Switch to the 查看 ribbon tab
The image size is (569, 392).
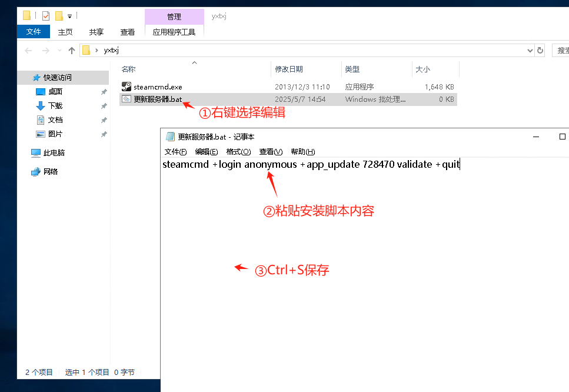[x=127, y=32]
